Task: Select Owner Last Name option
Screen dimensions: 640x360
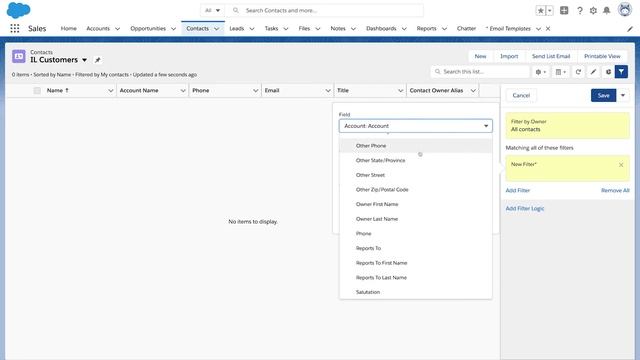Action: coord(416,219)
